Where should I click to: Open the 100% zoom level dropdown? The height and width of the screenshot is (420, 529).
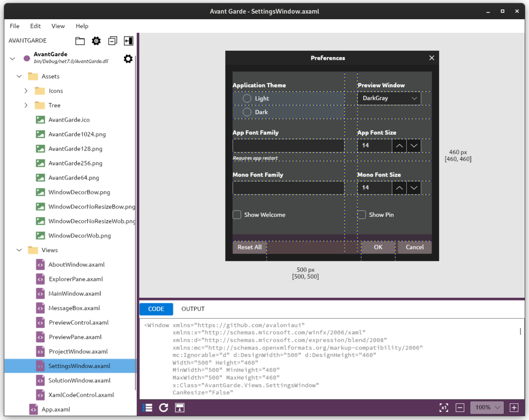[487, 408]
